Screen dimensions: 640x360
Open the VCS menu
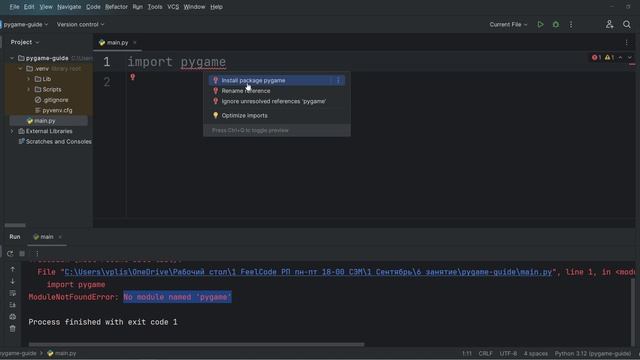[x=173, y=7]
